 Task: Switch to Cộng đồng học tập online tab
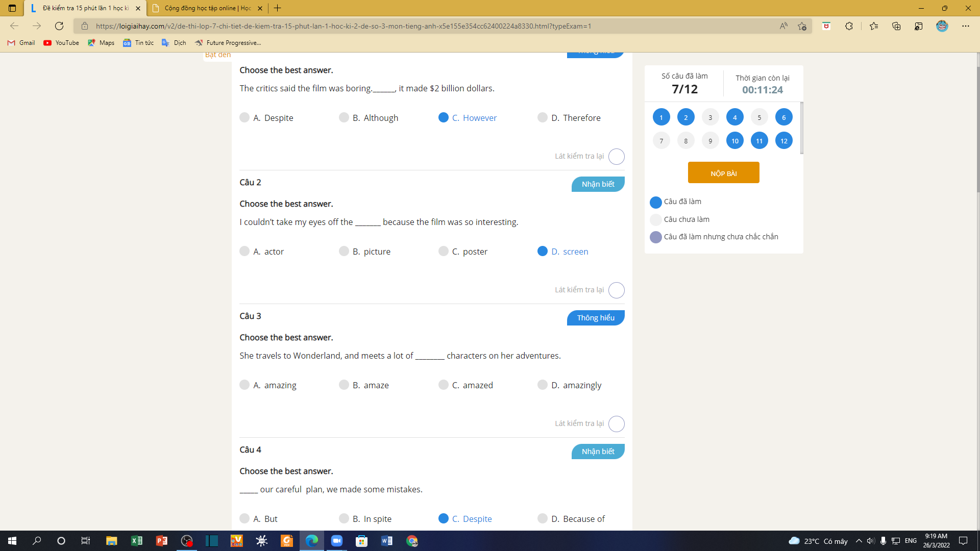[x=208, y=8]
